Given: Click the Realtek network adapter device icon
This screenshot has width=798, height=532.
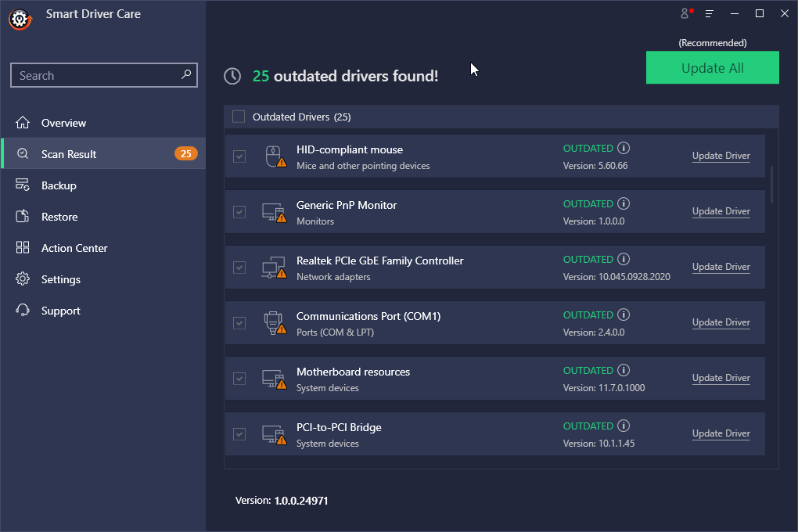Looking at the screenshot, I should click(x=274, y=268).
